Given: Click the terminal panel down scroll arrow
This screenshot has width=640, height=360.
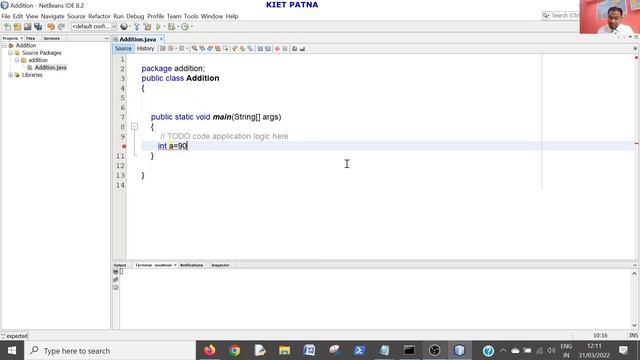Looking at the screenshot, I should click(634, 325).
